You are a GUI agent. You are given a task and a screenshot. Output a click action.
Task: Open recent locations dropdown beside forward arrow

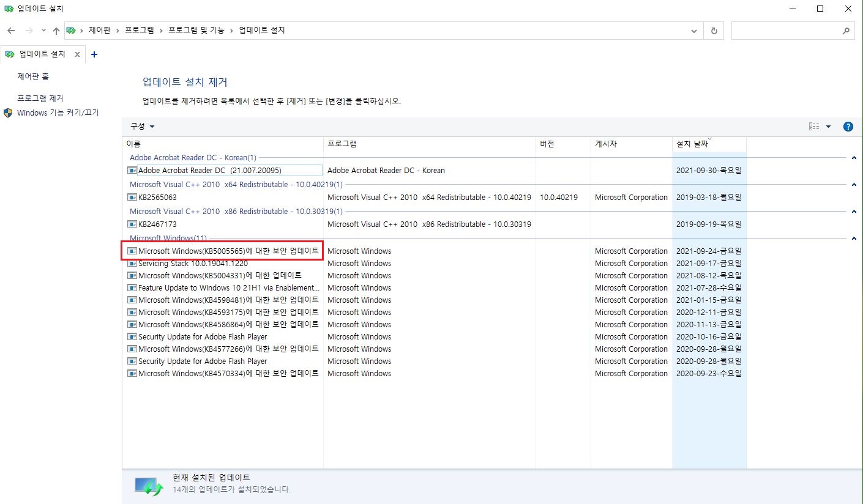coord(43,31)
